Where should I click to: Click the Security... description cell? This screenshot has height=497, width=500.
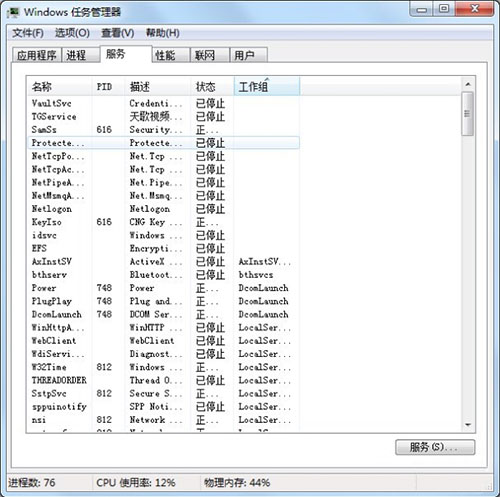click(x=156, y=130)
